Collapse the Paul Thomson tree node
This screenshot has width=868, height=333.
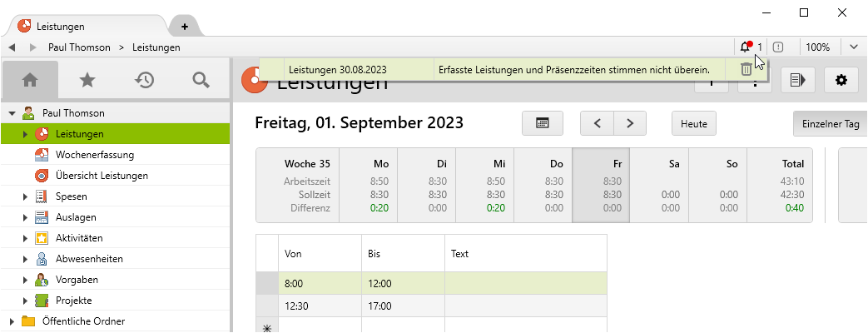12,113
